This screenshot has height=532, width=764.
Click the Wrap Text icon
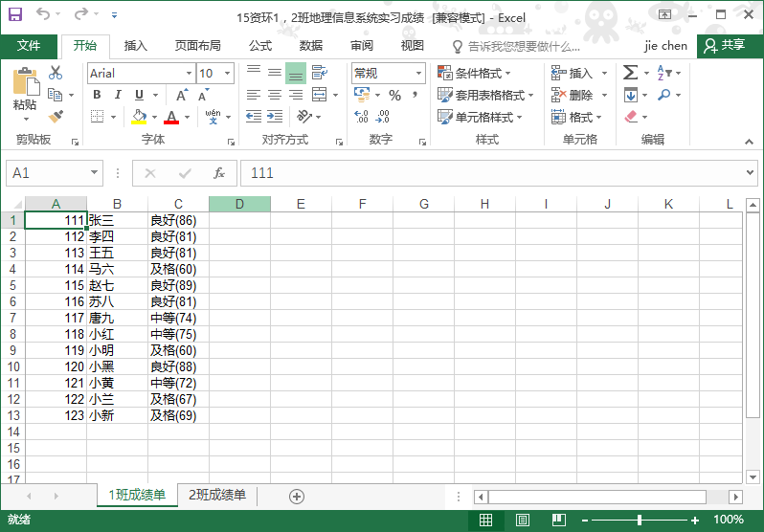coord(320,73)
